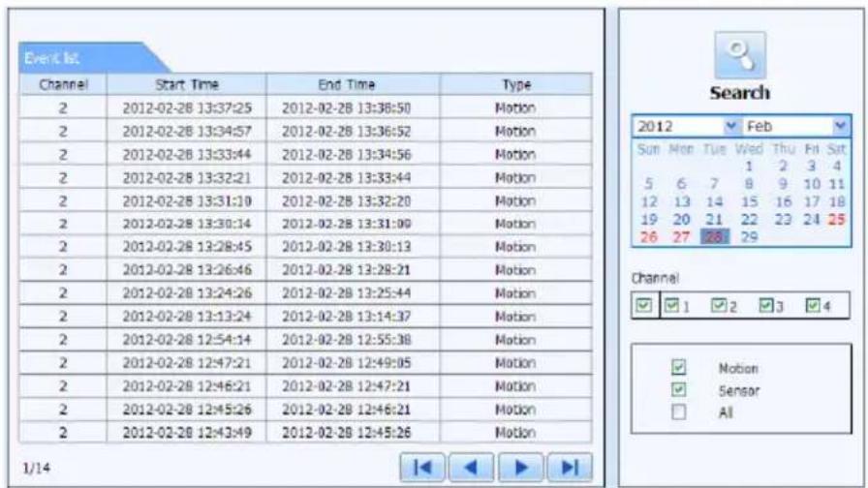The height and width of the screenshot is (488, 868).
Task: Select event starting 2012-02-28 12:45:26
Action: tap(305, 410)
